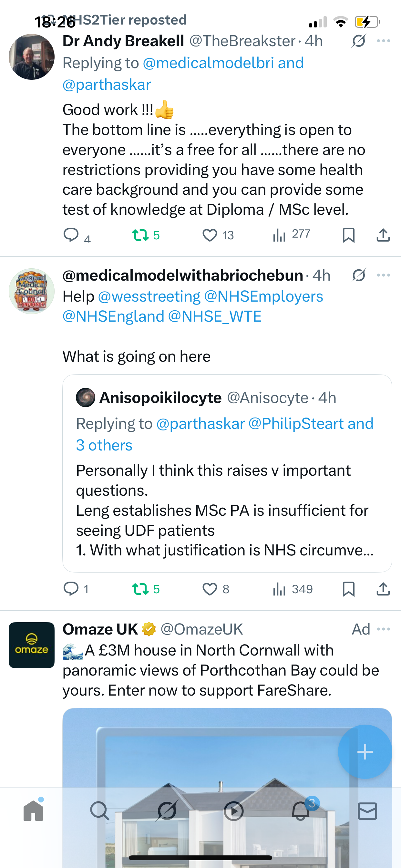Viewport: 401px width, 868px height.
Task: Open the more options menu on medicalmodelwithabriochebun's post
Action: click(384, 275)
